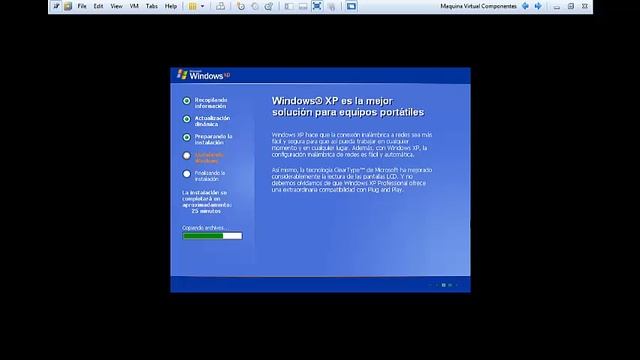This screenshot has width=640, height=360.
Task: Toggle the thumbnail bar view icon
Action: [x=303, y=6]
